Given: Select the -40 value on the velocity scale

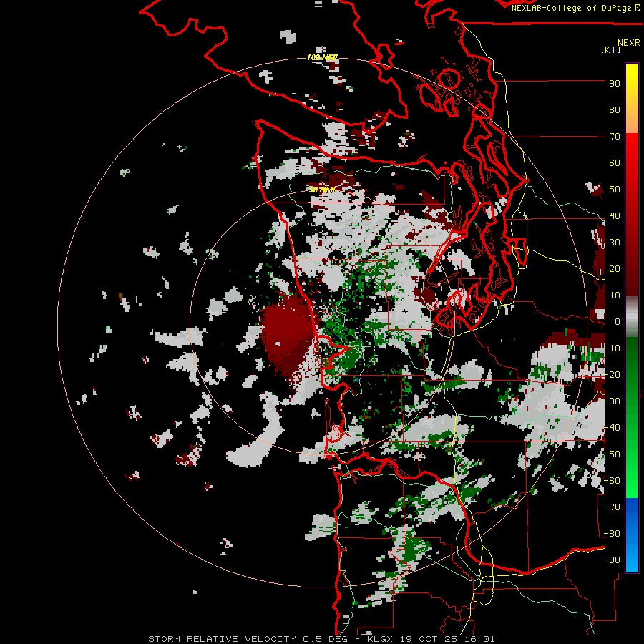Looking at the screenshot, I should (612, 428).
